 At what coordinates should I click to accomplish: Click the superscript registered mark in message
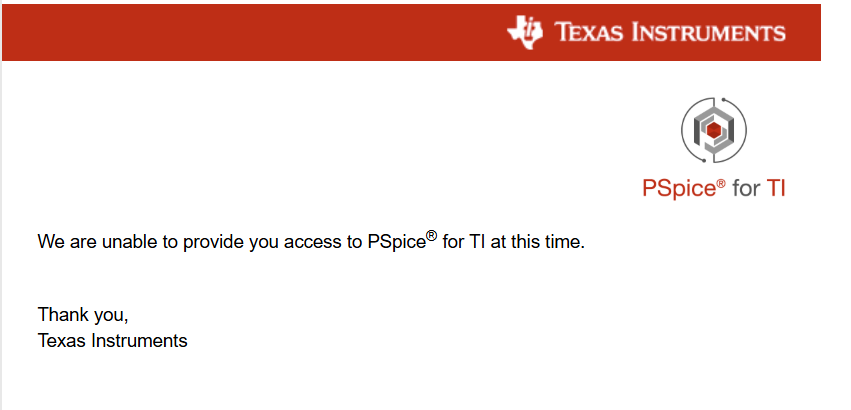[x=431, y=236]
